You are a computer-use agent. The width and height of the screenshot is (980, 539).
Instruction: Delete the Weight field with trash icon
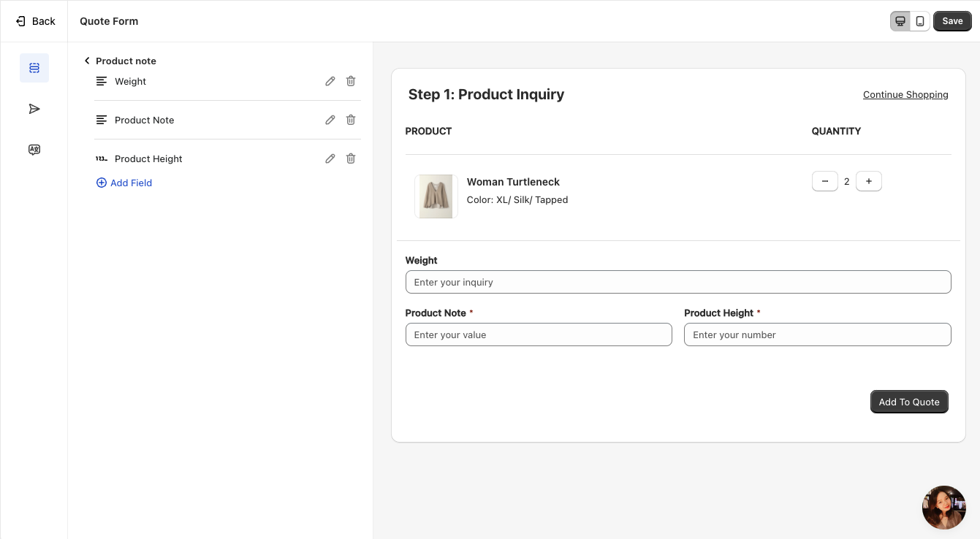coord(351,81)
